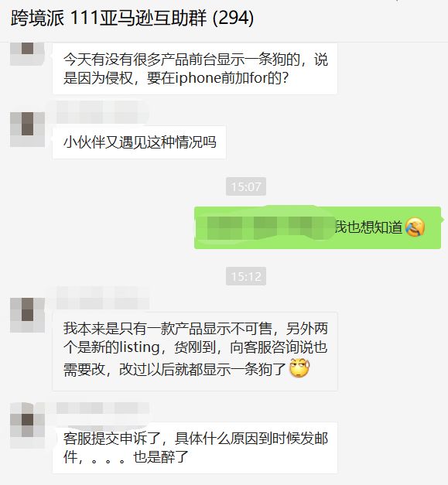Click the member count (294) in title
Screen dimensions: 448x485
233,18
